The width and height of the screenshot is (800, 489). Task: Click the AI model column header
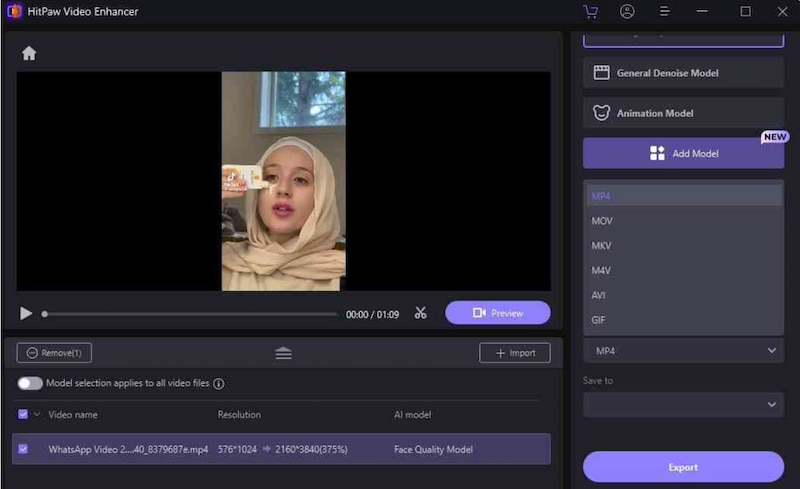point(412,414)
